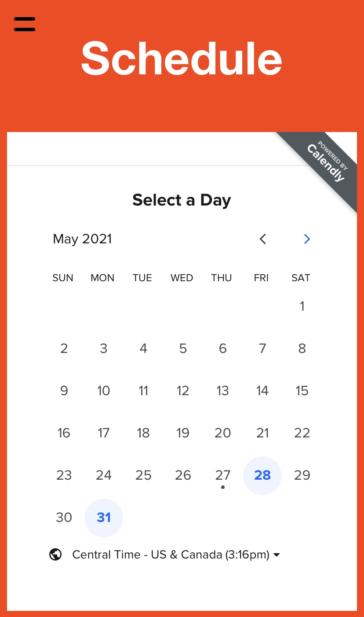Screen dimensions: 364x617
Task: Open the hamburger menu
Action: pyautogui.click(x=25, y=24)
